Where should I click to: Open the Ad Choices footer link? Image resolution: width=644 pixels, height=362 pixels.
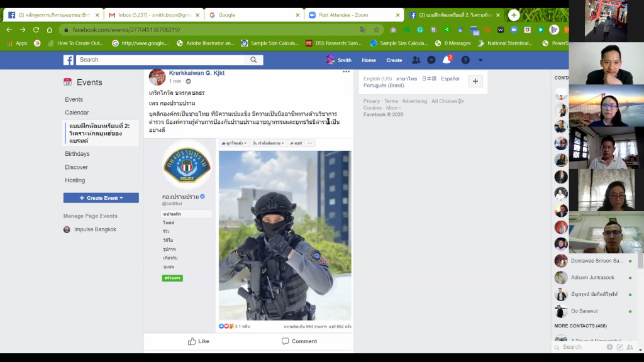[447, 101]
